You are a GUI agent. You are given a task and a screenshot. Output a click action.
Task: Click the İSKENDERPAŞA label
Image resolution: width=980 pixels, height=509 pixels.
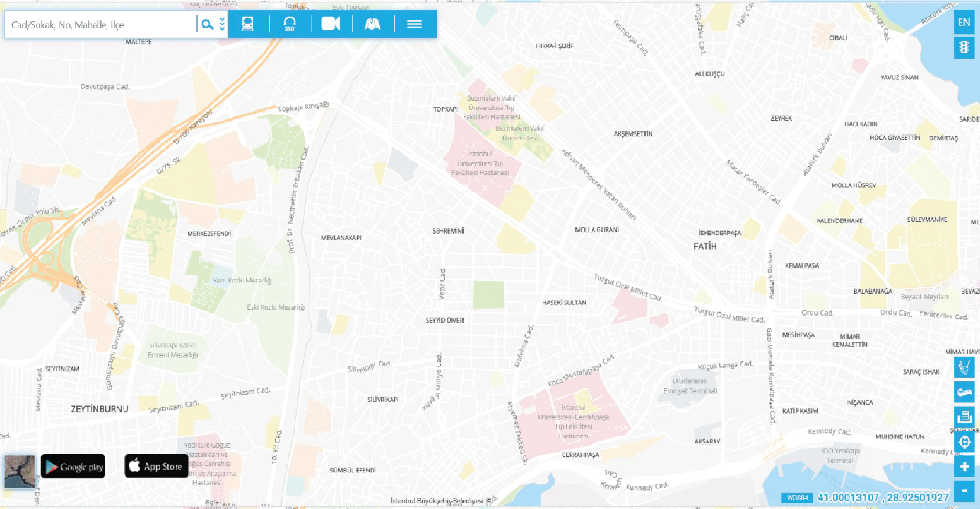click(720, 233)
